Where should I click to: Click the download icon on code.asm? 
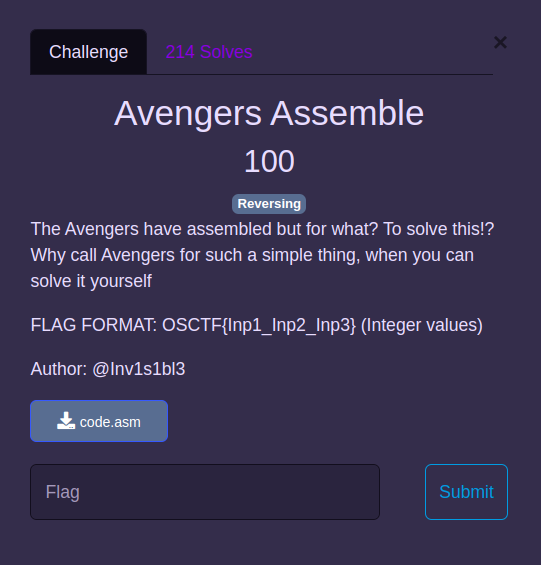[66, 421]
